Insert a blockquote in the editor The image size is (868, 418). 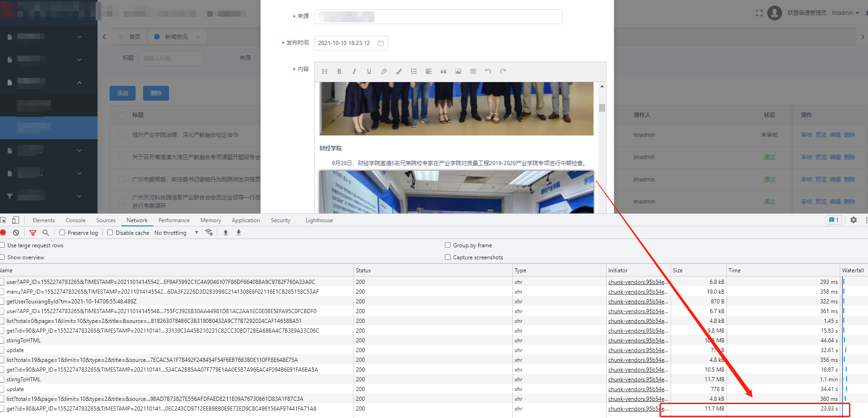point(444,71)
